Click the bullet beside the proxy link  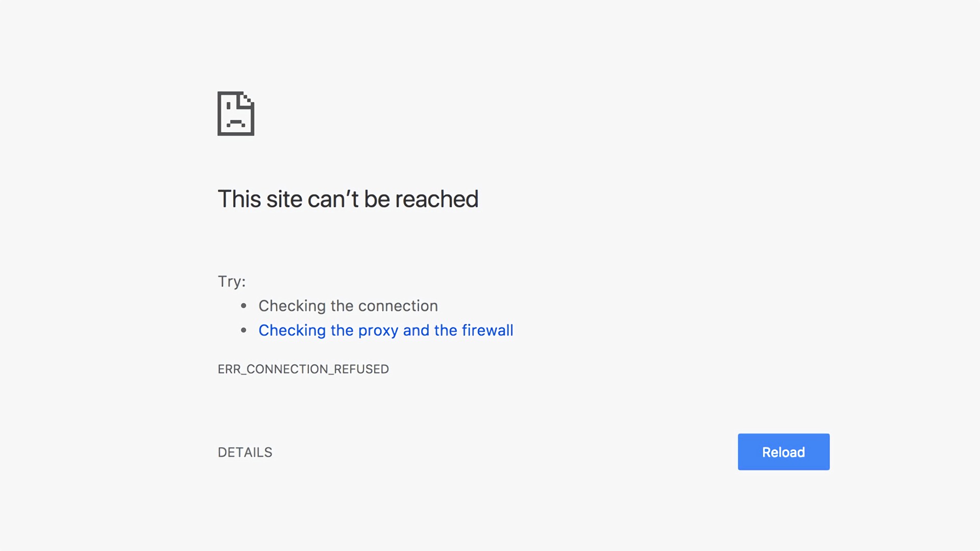coord(244,330)
